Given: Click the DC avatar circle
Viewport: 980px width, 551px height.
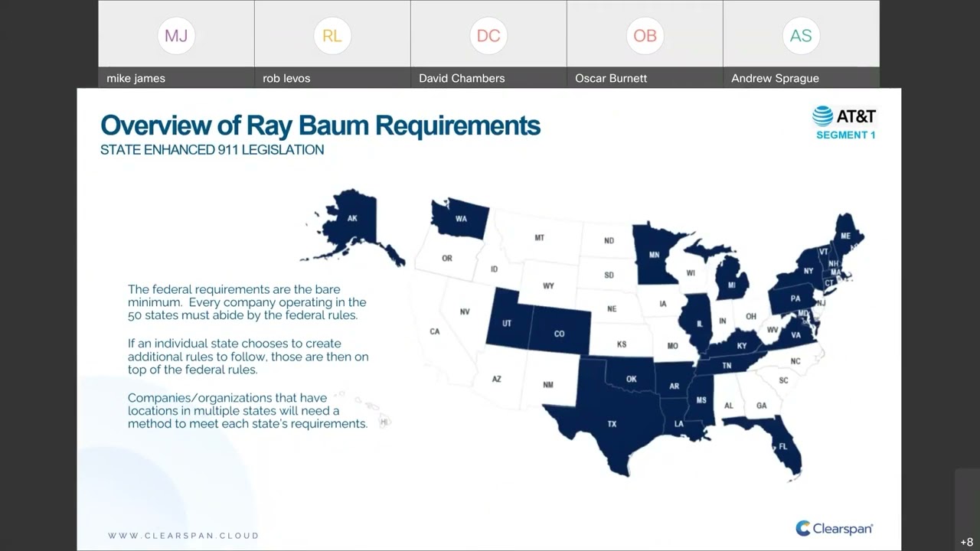Looking at the screenshot, I should pos(488,35).
